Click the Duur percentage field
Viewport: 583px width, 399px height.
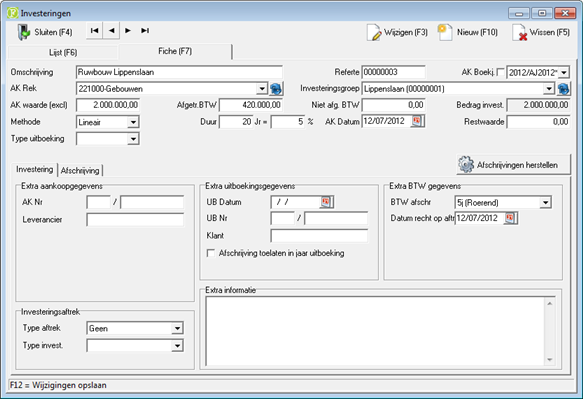click(287, 122)
